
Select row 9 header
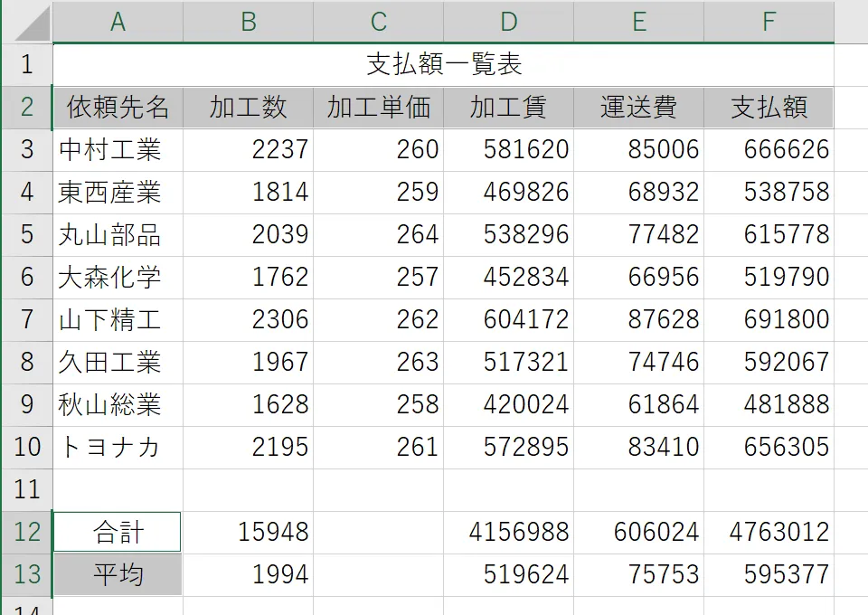point(28,404)
